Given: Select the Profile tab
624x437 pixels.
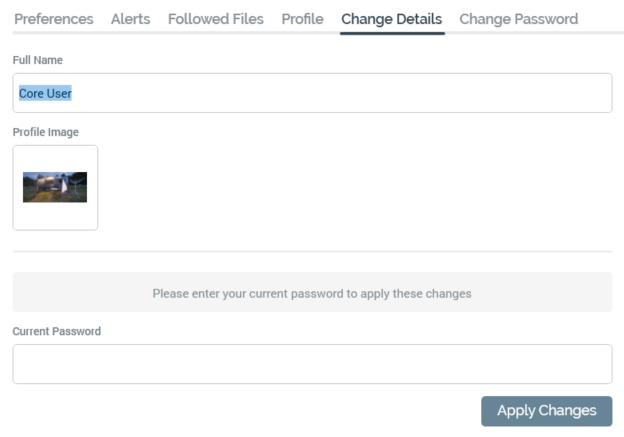Looking at the screenshot, I should (302, 19).
